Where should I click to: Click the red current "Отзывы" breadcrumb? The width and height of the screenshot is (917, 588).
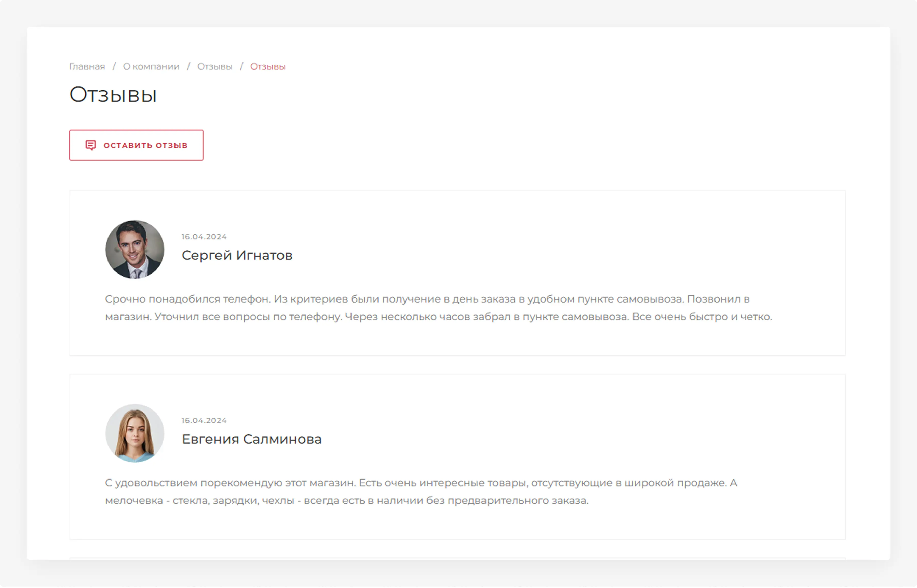(x=268, y=66)
